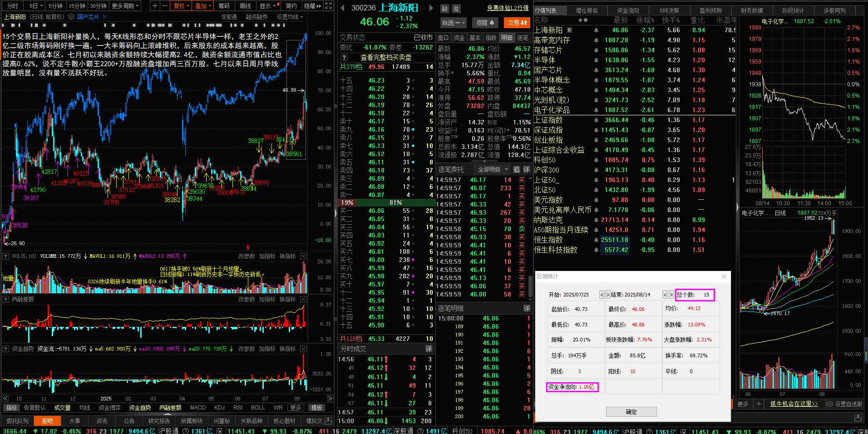Click the 港 badge icon
The image size is (868, 434).
pos(456,9)
